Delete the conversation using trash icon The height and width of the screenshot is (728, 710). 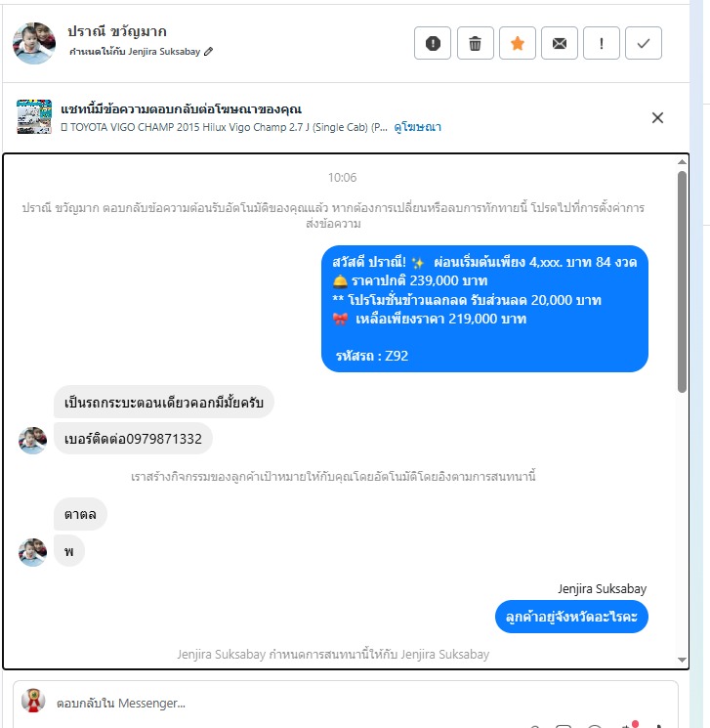coord(476,43)
